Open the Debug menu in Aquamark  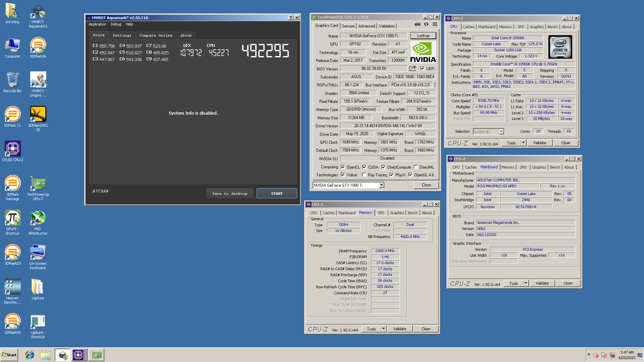[116, 24]
